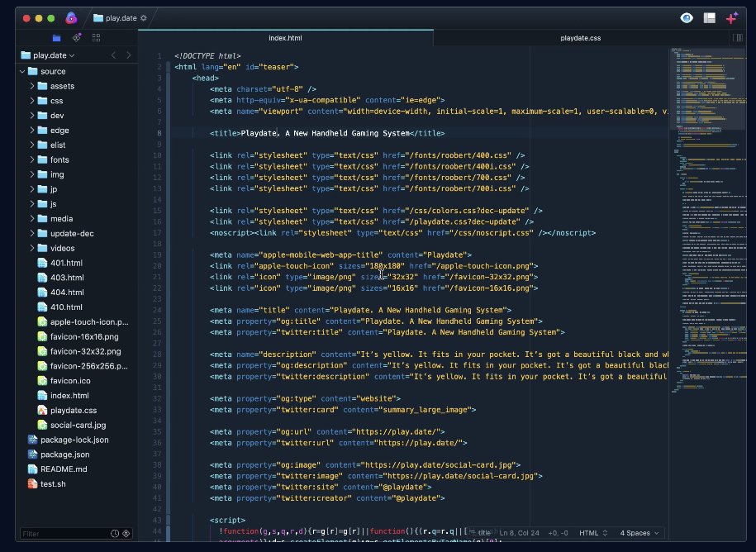
Task: Open 403.html in the sidebar
Action: click(x=77, y=278)
